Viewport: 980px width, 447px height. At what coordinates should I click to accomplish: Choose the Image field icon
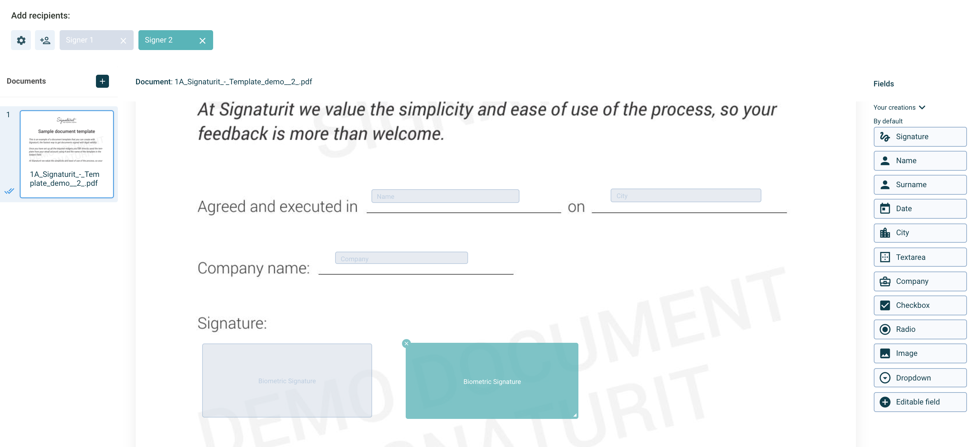(885, 353)
